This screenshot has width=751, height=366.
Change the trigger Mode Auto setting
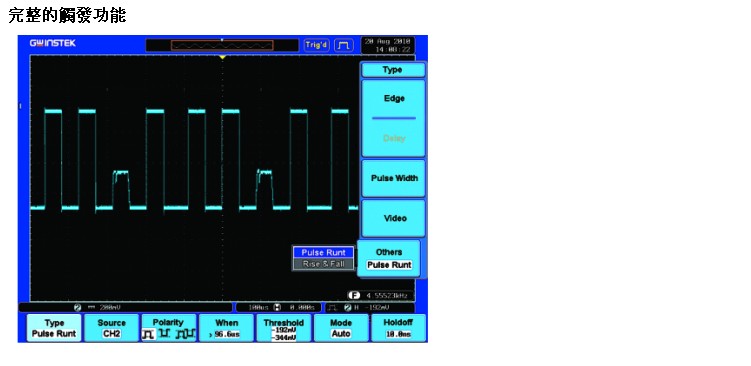341,328
